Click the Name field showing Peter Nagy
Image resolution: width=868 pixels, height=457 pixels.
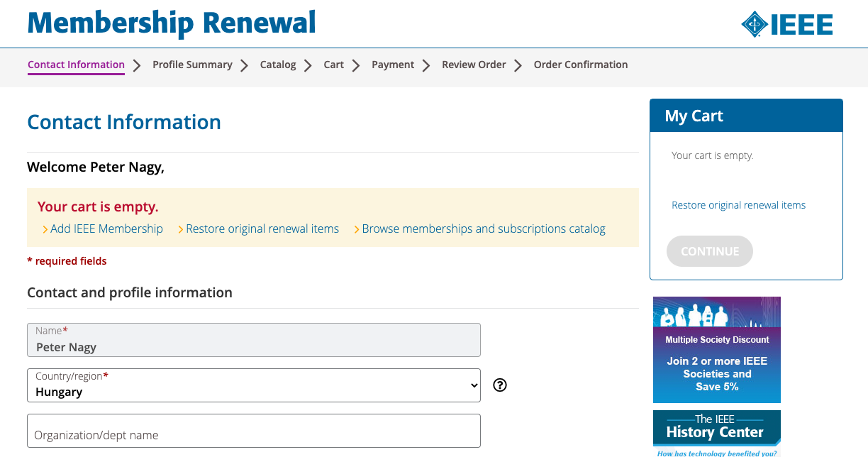click(254, 340)
